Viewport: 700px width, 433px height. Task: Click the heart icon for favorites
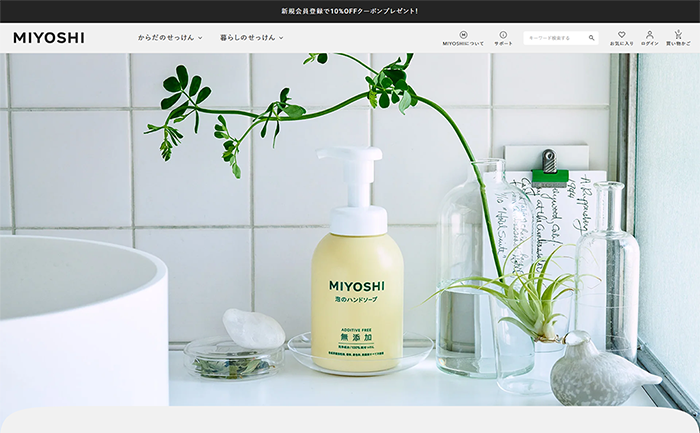621,34
